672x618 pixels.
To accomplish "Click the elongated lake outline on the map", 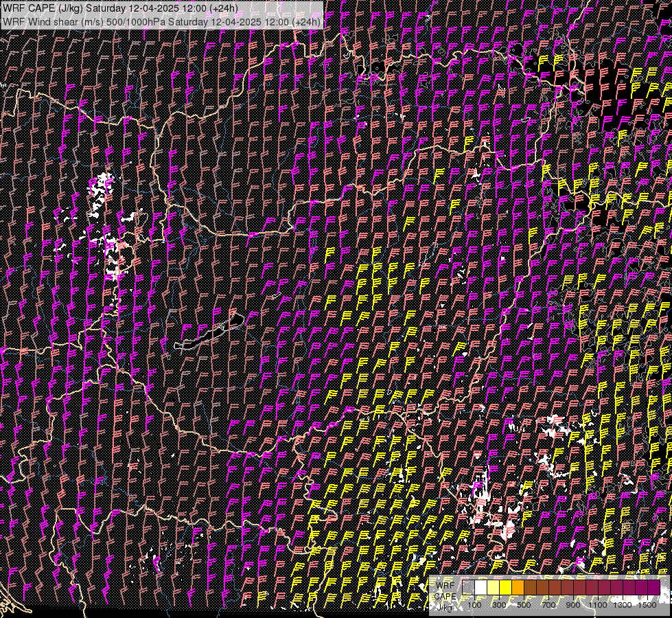I will pos(209,332).
